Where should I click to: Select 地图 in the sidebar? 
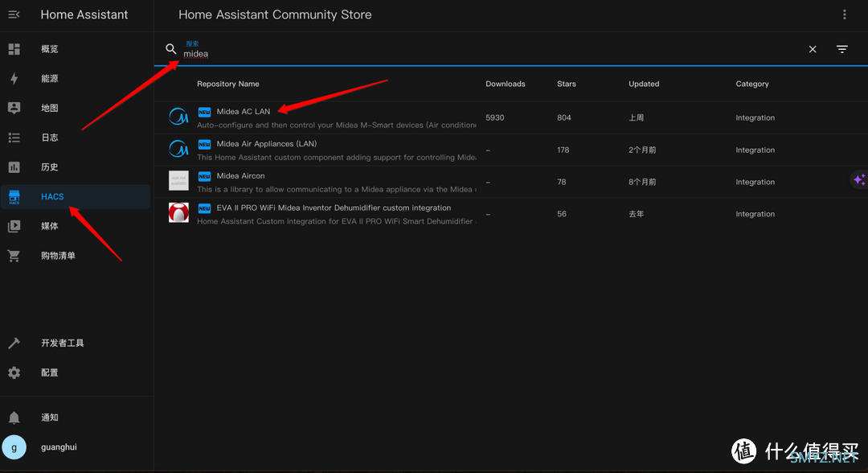49,108
